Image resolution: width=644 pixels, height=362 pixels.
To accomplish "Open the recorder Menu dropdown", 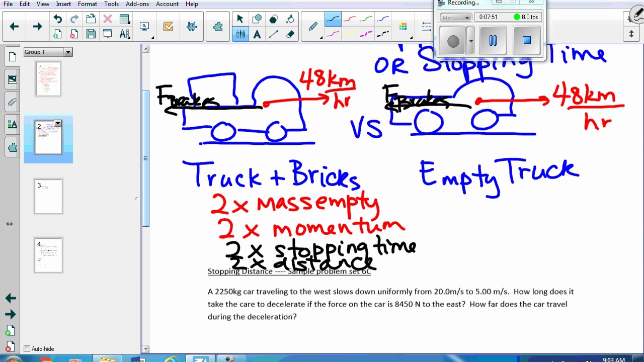I will tap(455, 17).
